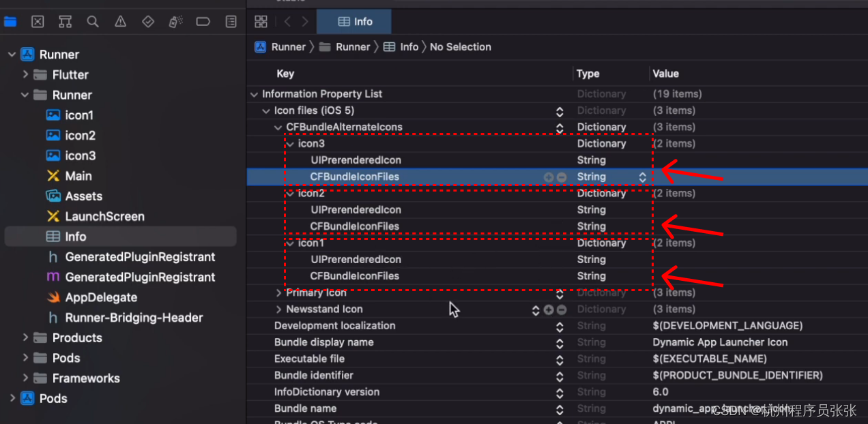Click No Selection in the jump bar

click(461, 47)
